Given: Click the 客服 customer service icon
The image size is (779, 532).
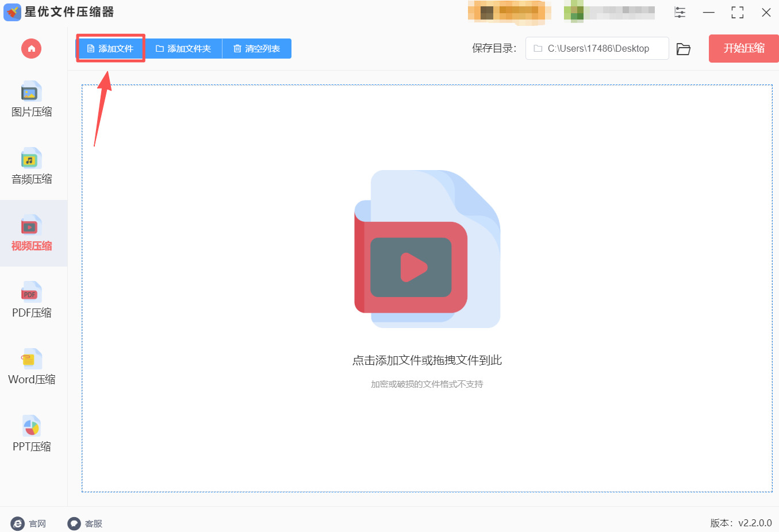Looking at the screenshot, I should 73,523.
